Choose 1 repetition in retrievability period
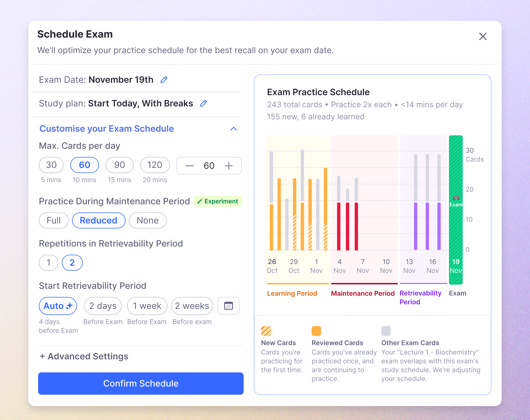 [48, 262]
